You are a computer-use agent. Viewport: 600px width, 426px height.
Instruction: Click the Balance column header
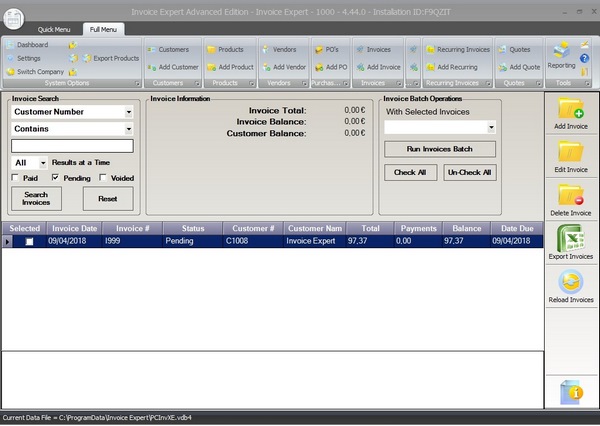(x=466, y=229)
